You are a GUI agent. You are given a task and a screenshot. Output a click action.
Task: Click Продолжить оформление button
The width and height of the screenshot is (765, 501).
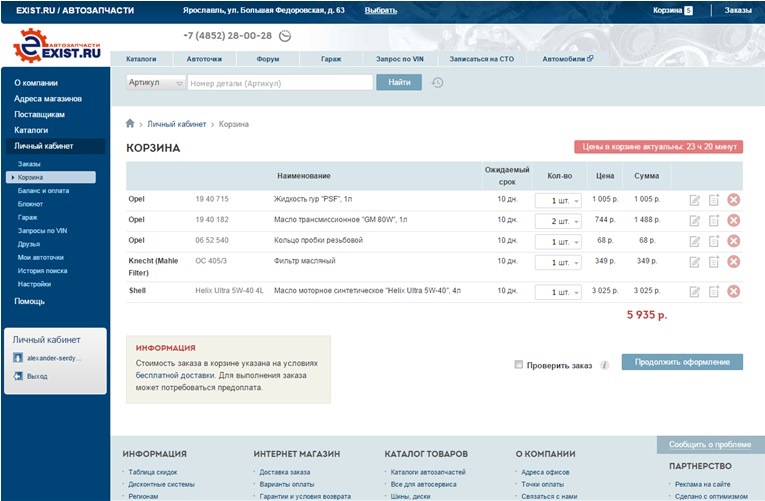tap(682, 362)
